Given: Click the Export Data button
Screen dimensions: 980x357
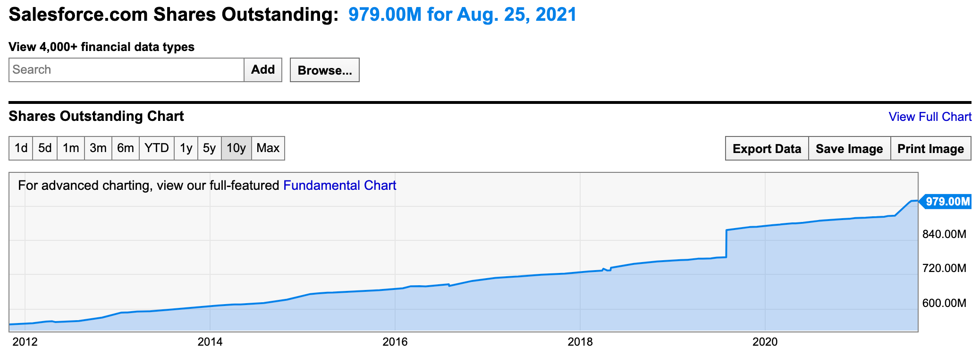Looking at the screenshot, I should [767, 149].
